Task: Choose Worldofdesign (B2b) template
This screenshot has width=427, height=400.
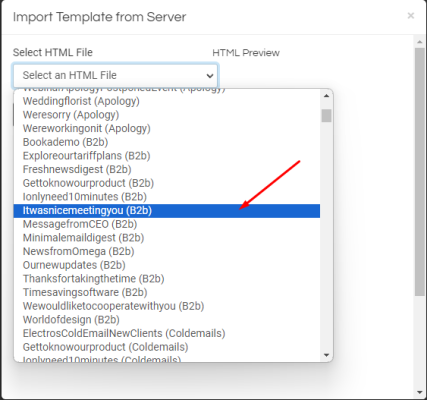Action: 167,320
